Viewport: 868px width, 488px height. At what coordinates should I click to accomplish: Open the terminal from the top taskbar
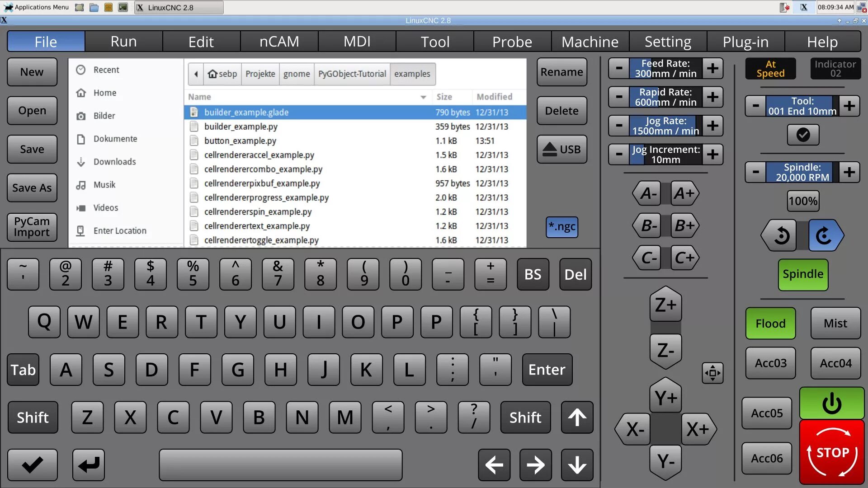[x=122, y=7]
